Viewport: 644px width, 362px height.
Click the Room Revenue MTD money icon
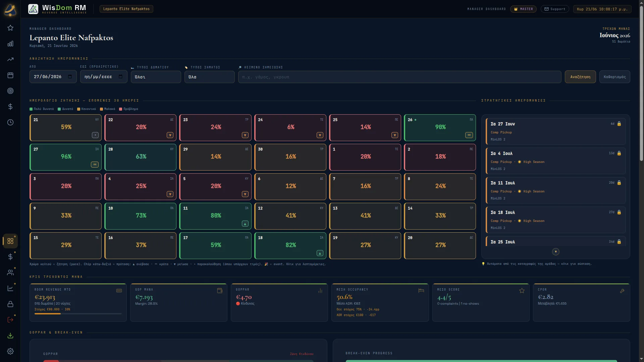pyautogui.click(x=119, y=291)
